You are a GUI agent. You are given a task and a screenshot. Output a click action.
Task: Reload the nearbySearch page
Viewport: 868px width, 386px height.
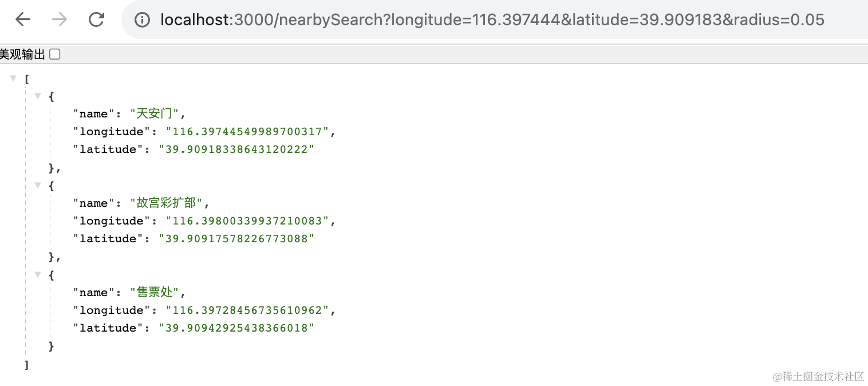click(97, 20)
